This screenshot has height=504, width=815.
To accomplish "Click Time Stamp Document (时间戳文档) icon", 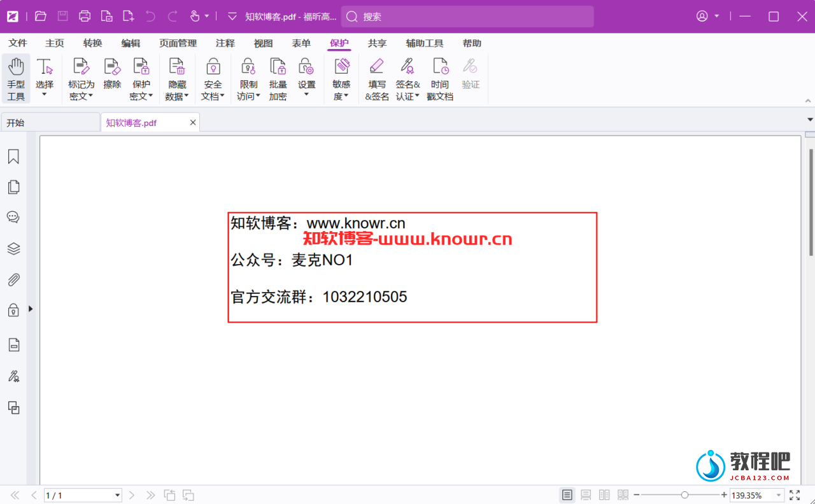I will tap(440, 66).
